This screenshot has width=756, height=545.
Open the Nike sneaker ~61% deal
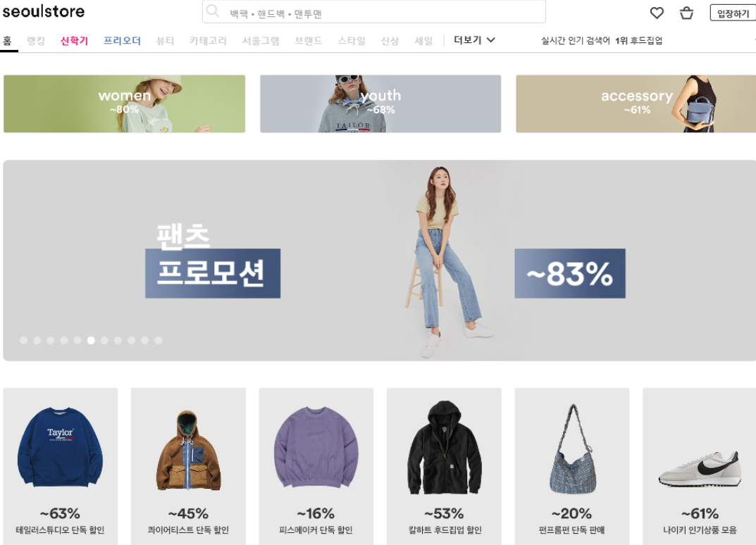[700, 466]
